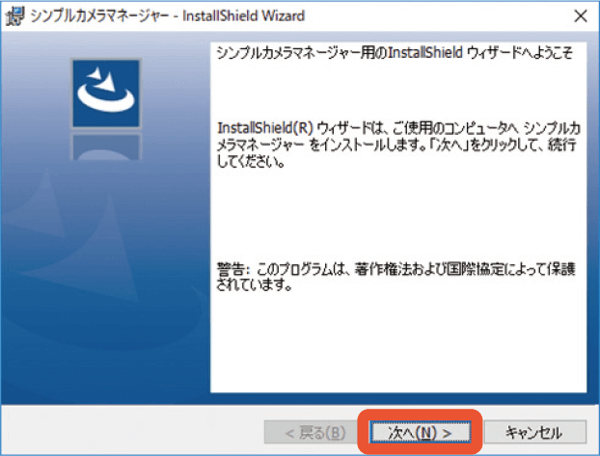Close the InstallShield Wizard window

point(580,16)
